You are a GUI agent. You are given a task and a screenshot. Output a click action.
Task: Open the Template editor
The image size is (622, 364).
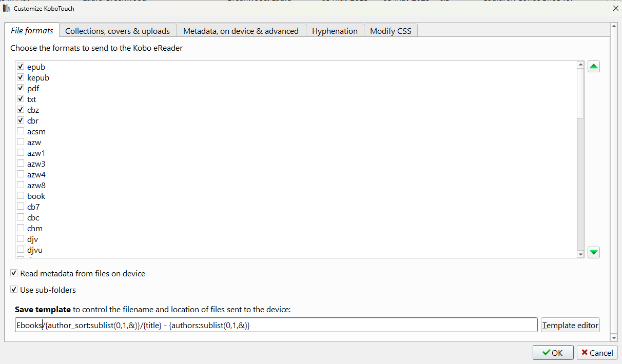point(570,325)
